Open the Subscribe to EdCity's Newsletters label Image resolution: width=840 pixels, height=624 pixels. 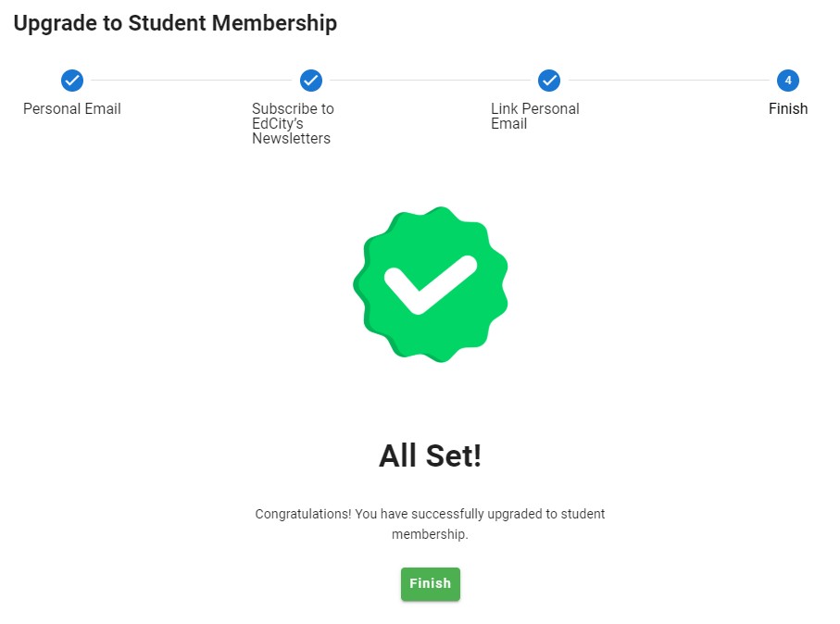293,123
